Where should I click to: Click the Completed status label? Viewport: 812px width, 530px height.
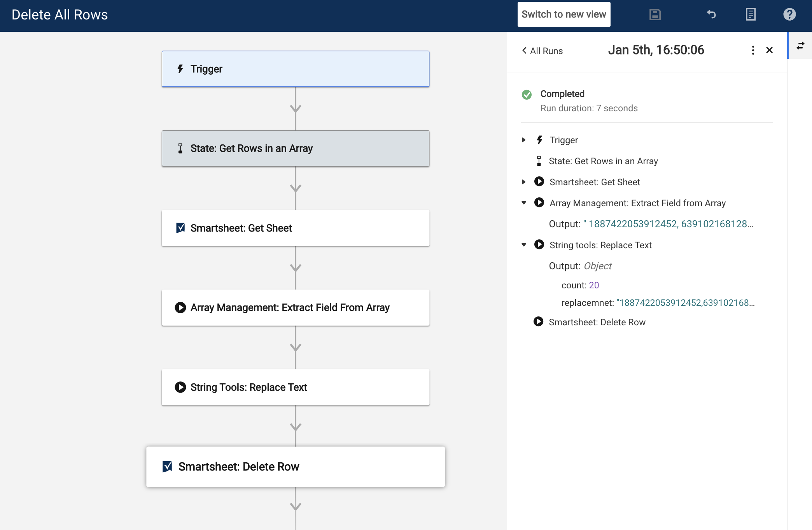click(x=562, y=94)
